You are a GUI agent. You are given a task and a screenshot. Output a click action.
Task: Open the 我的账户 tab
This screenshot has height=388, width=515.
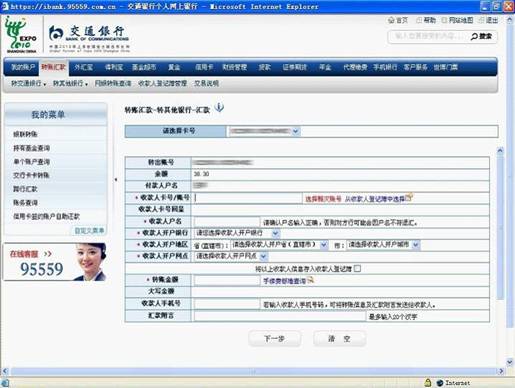23,67
